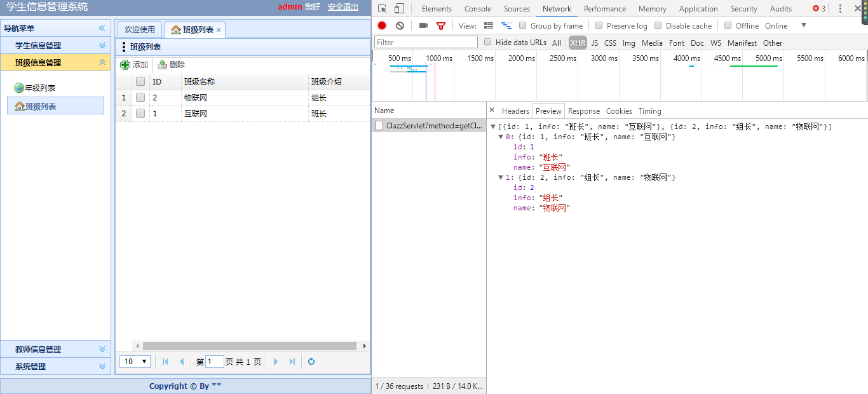Enable Disable cache checkbox

click(x=658, y=25)
